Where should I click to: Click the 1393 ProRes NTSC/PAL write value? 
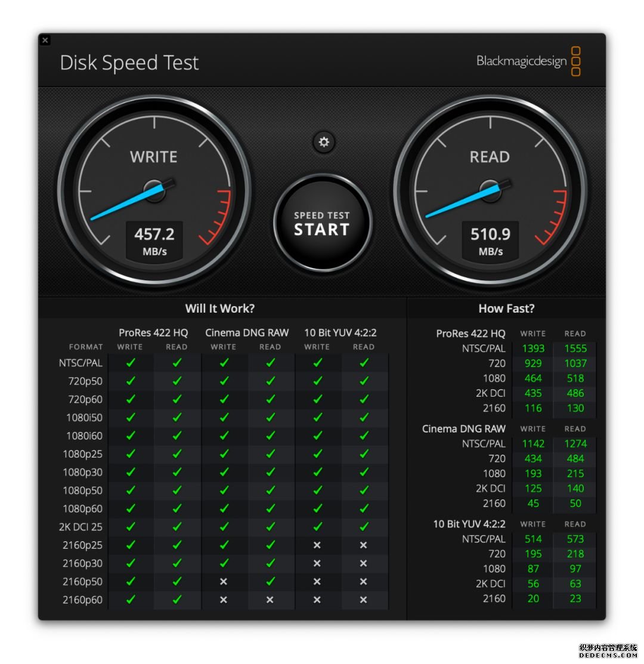pyautogui.click(x=533, y=348)
